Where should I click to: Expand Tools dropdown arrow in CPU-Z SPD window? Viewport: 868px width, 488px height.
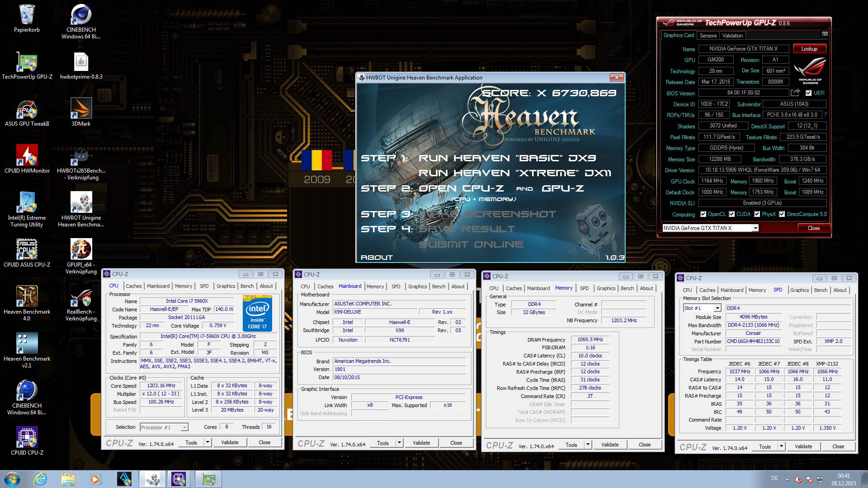(781, 446)
